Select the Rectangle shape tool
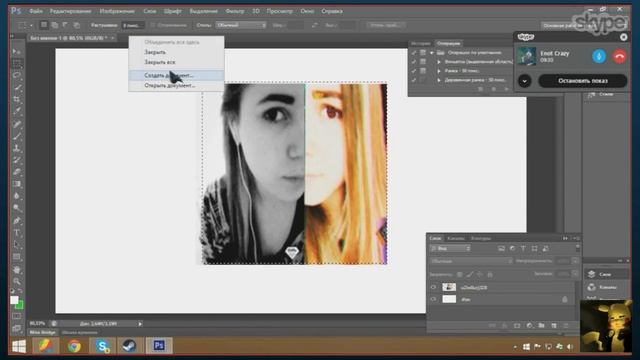The height and width of the screenshot is (360, 640). tap(17, 257)
